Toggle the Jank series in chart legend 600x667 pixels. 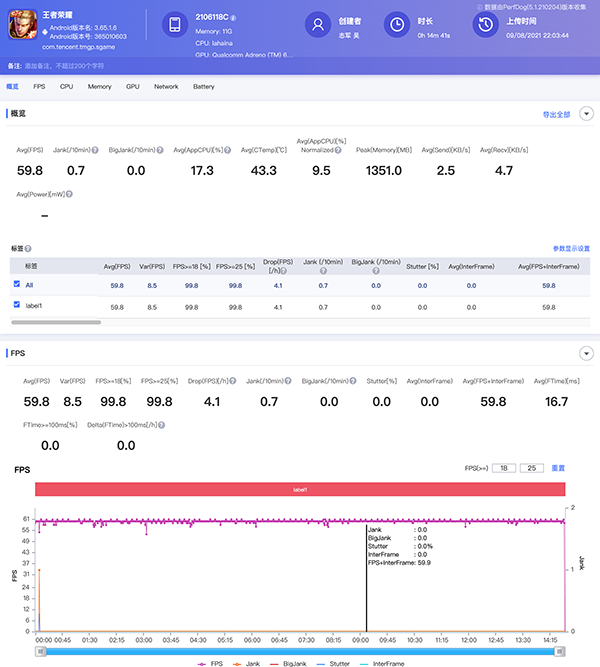pos(250,662)
